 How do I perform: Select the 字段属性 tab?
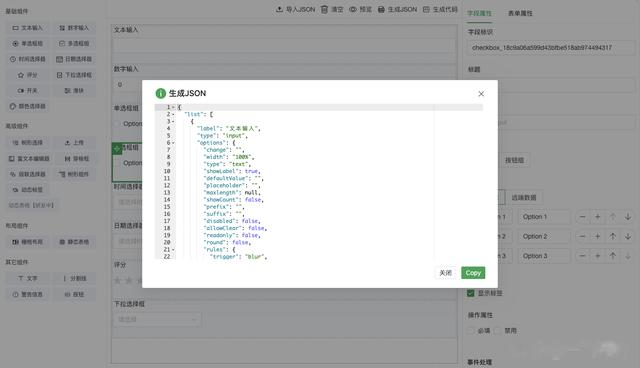[479, 13]
